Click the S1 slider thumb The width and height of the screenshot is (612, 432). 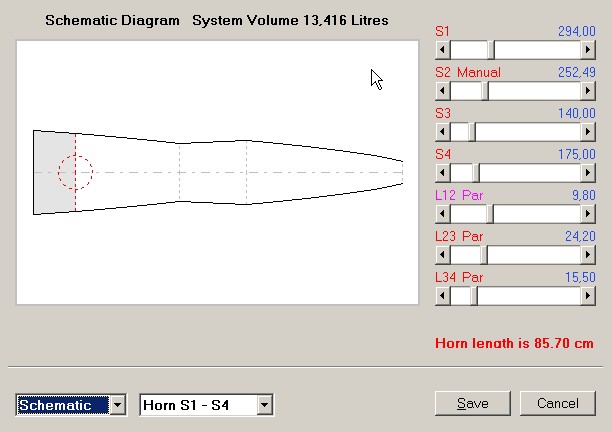coord(491,50)
